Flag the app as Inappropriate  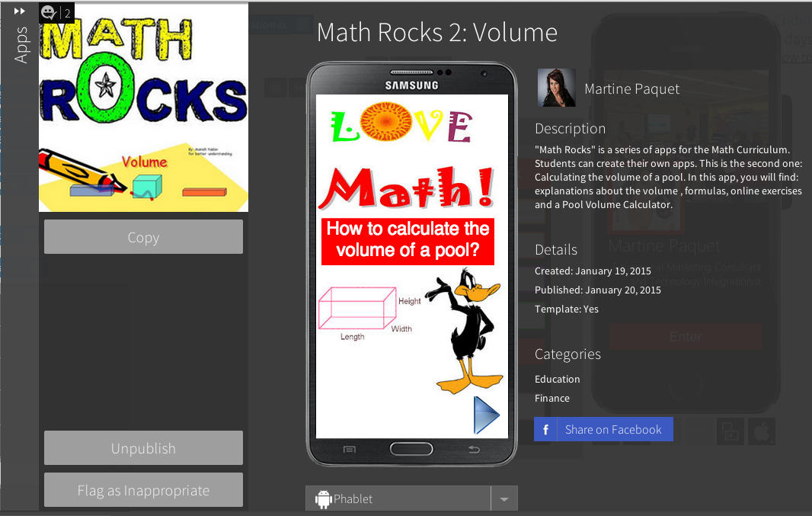pos(143,489)
